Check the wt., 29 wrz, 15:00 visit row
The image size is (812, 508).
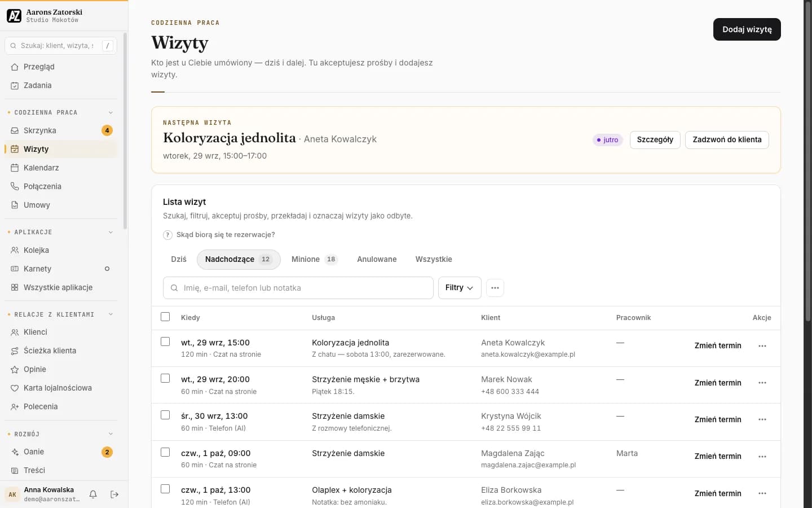pyautogui.click(x=165, y=341)
